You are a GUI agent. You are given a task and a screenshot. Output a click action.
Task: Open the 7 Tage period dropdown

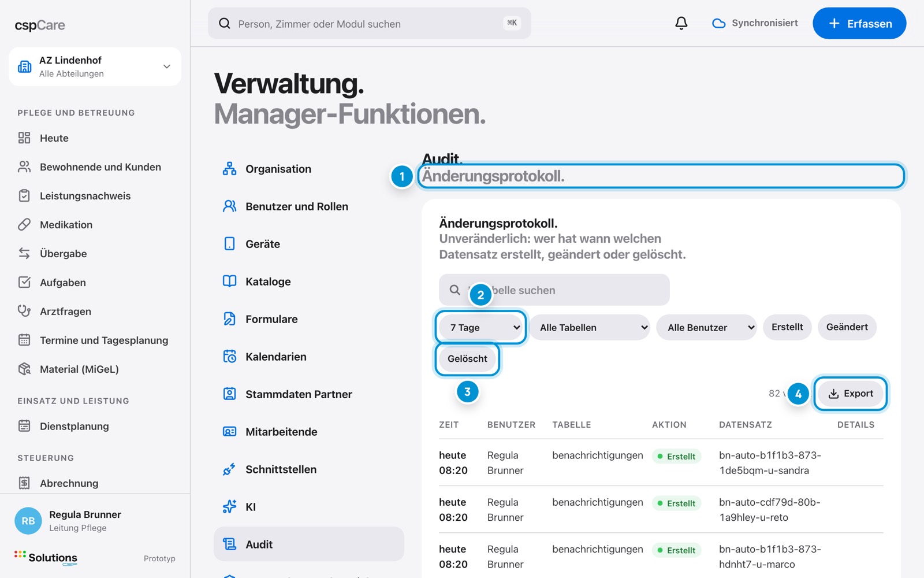(x=481, y=328)
